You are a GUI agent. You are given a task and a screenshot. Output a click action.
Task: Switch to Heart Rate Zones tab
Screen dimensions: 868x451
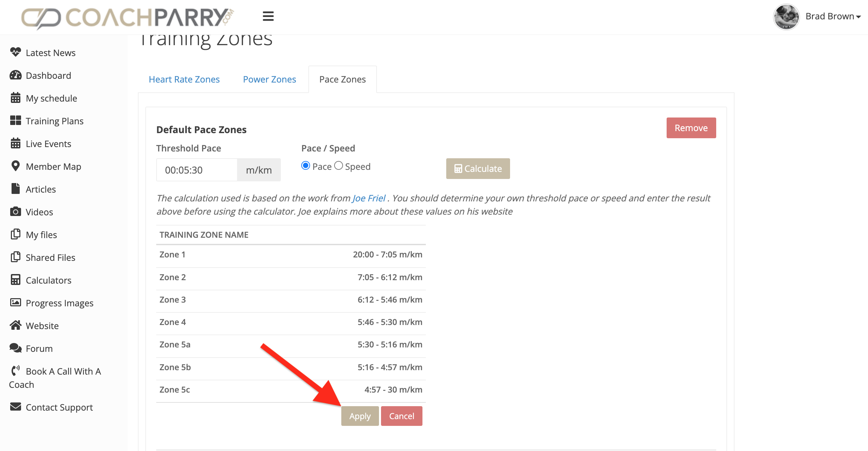point(184,79)
